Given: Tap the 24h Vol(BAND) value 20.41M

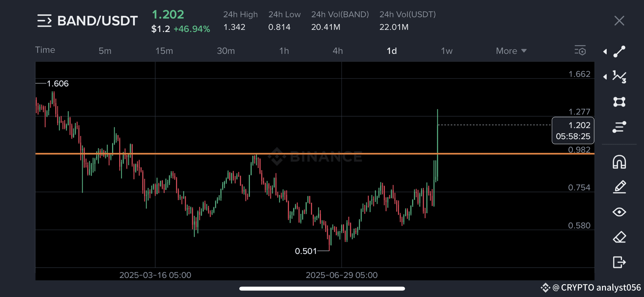Looking at the screenshot, I should point(326,27).
